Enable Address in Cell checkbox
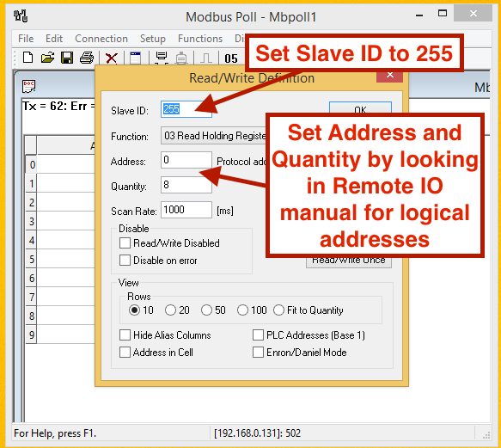 125,353
